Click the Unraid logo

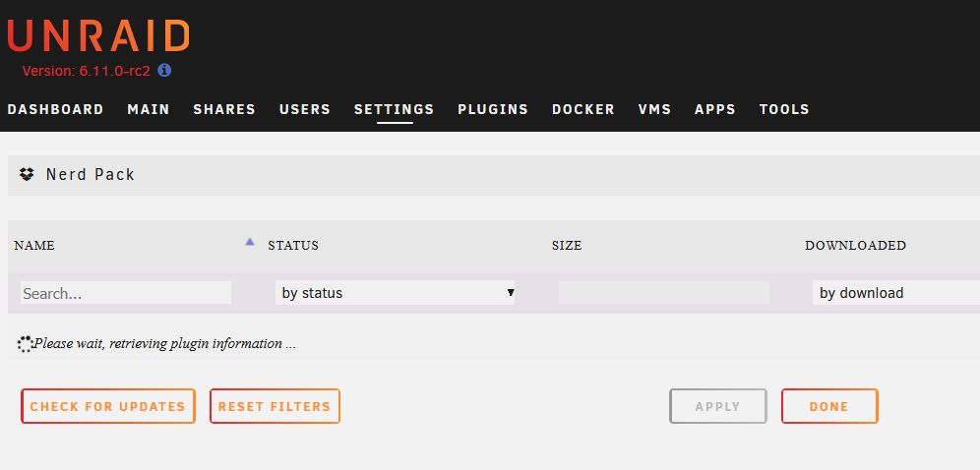click(x=98, y=35)
